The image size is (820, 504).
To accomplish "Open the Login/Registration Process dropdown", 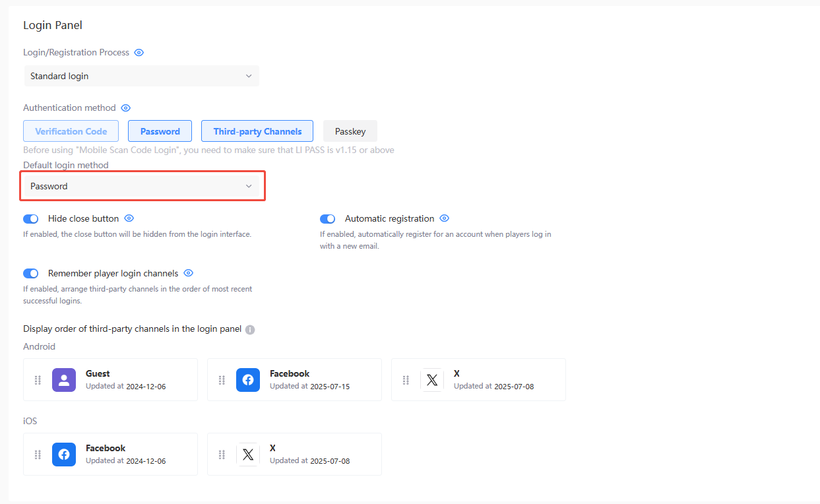I will (x=141, y=76).
